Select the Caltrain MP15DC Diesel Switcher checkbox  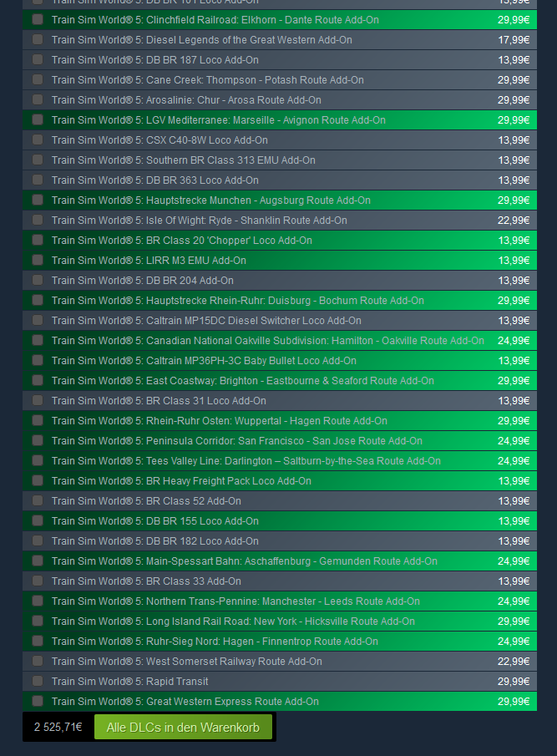point(38,320)
